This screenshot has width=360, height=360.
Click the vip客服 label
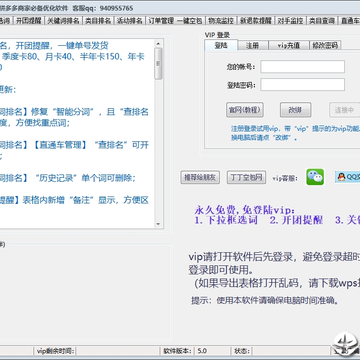coord(285,178)
